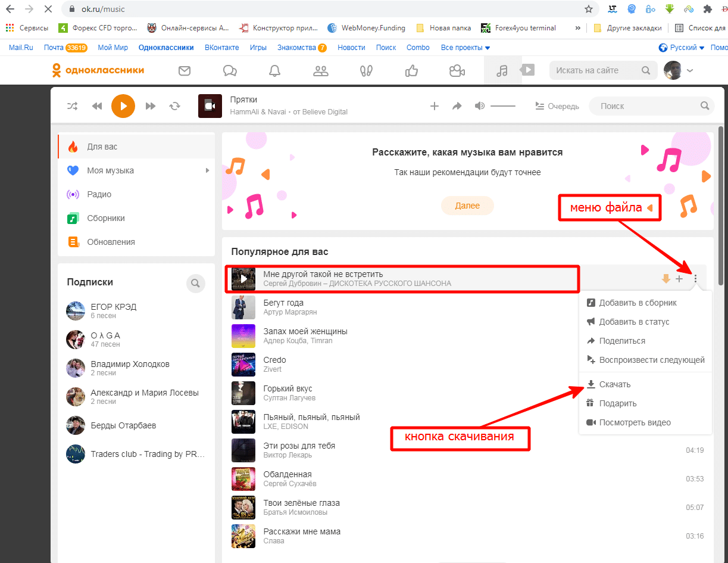
Task: Expand the Моя музыка submenu arrow
Action: (x=208, y=170)
